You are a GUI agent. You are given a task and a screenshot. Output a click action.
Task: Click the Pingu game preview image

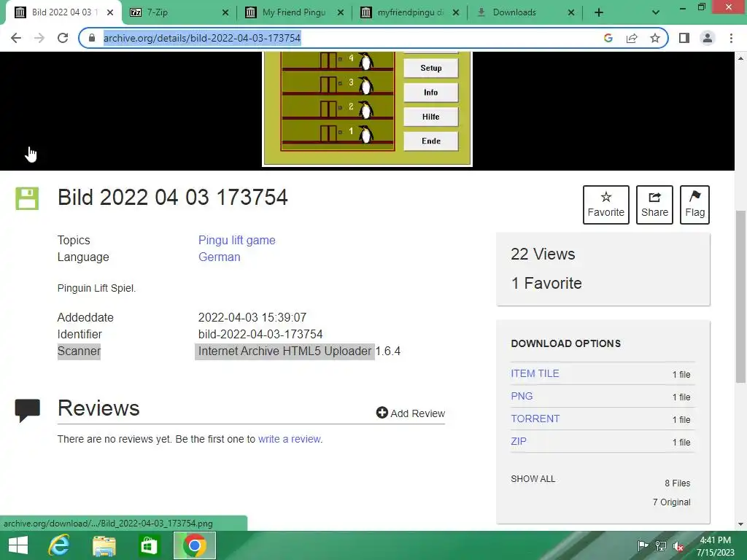368,109
